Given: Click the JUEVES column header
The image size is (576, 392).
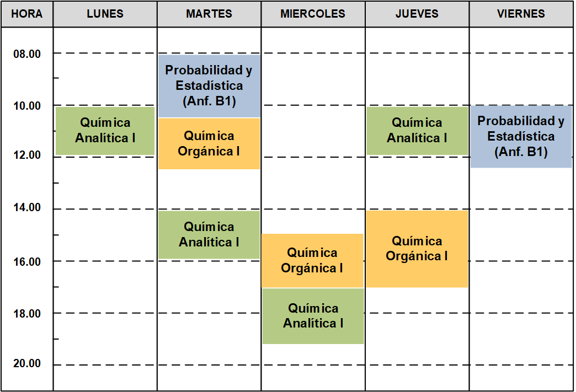Looking at the screenshot, I should coord(417,14).
